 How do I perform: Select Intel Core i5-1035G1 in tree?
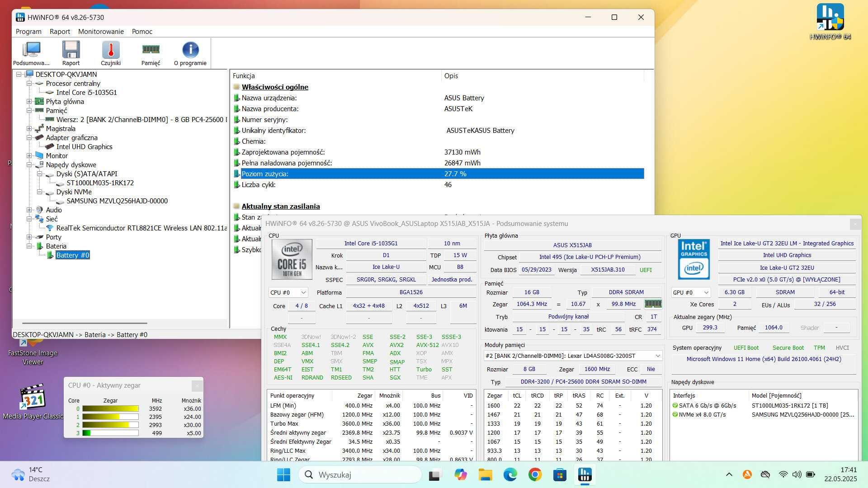[x=86, y=92]
